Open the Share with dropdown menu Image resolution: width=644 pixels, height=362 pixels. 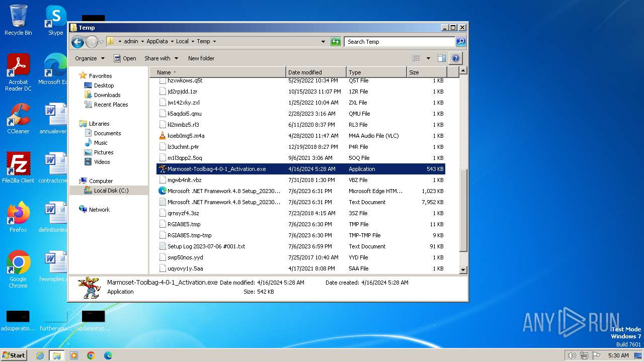(x=161, y=58)
